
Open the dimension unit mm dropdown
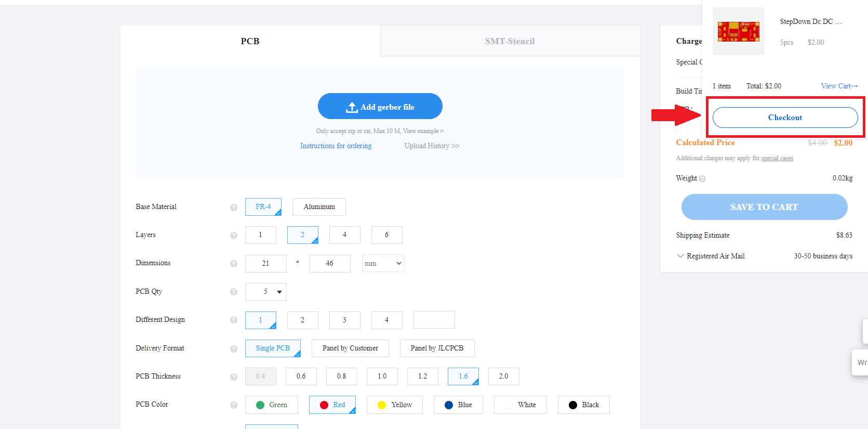383,263
